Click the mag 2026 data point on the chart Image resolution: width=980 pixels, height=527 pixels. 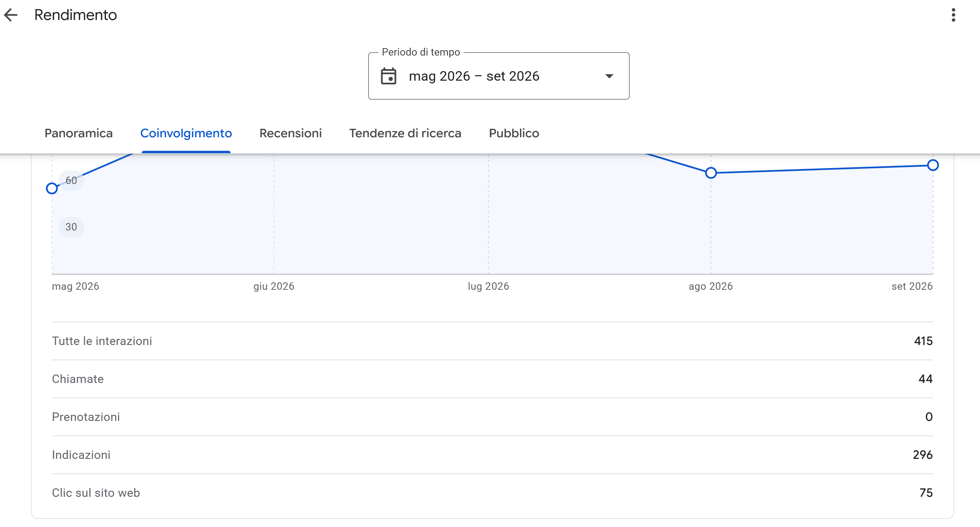[52, 188]
